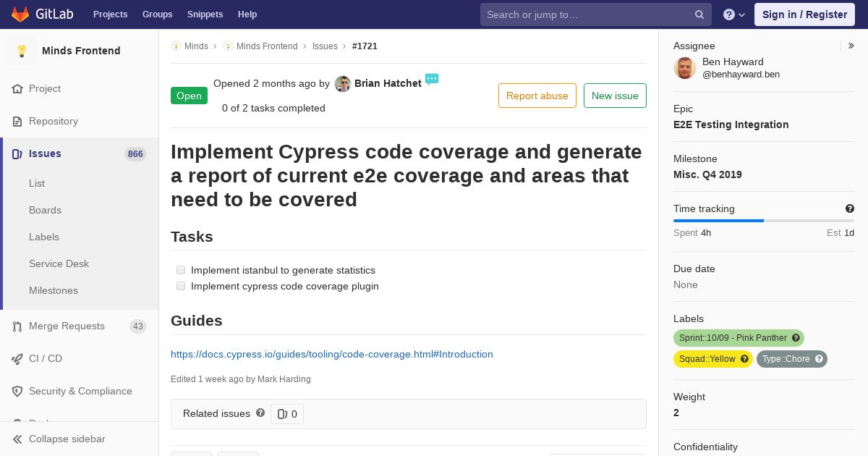This screenshot has height=456, width=868.
Task: Click the Minds breadcrumb bulb icon
Action: coord(176,46)
